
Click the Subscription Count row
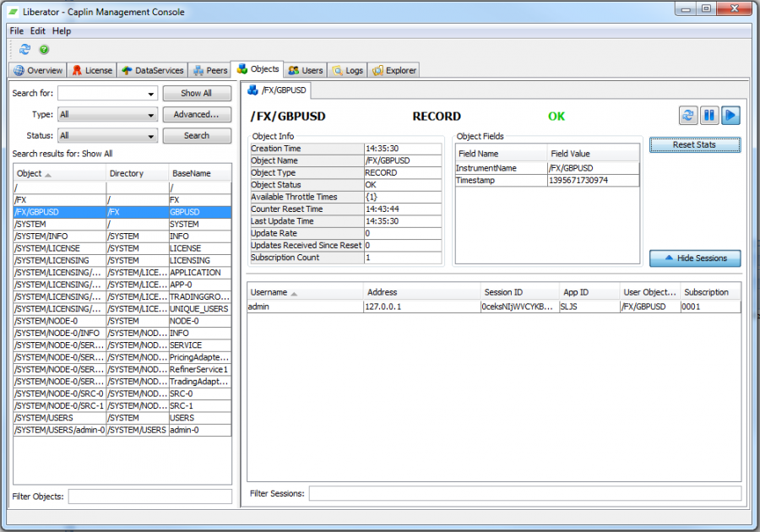pyautogui.click(x=346, y=258)
